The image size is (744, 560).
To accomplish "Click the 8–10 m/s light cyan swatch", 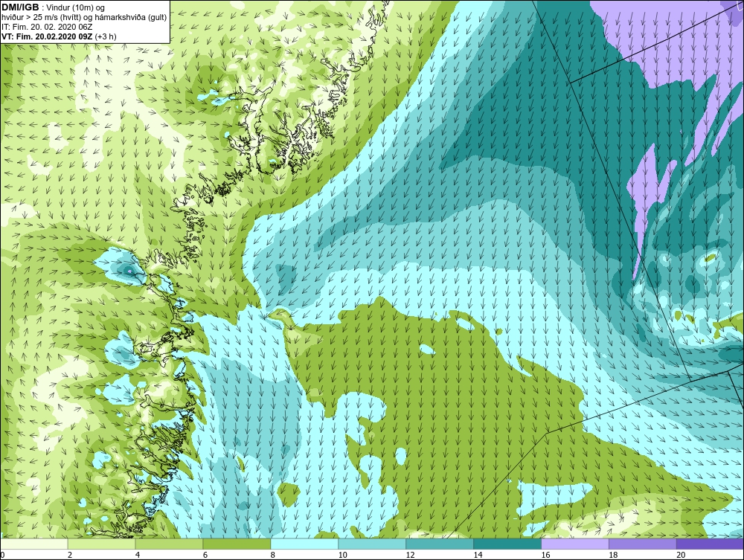I will coord(304,544).
